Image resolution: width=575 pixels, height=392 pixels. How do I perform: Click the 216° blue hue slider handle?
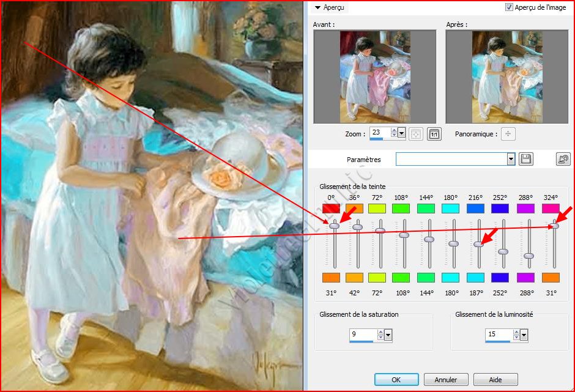tap(479, 243)
